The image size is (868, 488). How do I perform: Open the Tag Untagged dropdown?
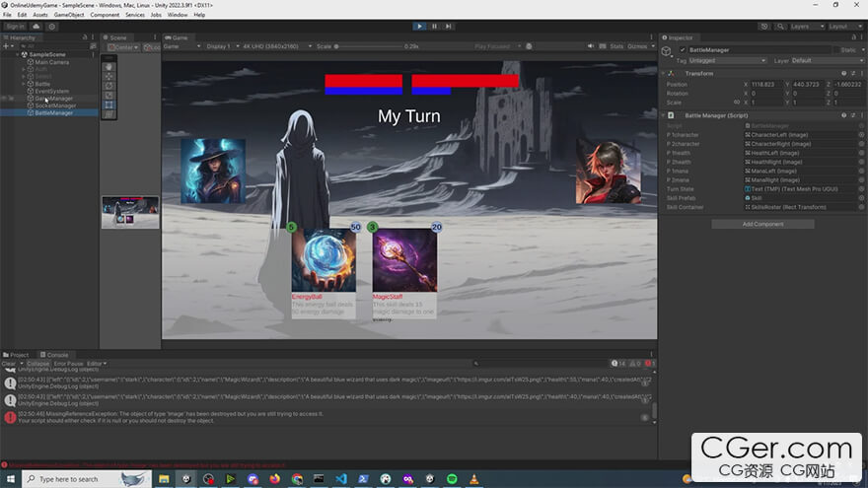click(727, 61)
